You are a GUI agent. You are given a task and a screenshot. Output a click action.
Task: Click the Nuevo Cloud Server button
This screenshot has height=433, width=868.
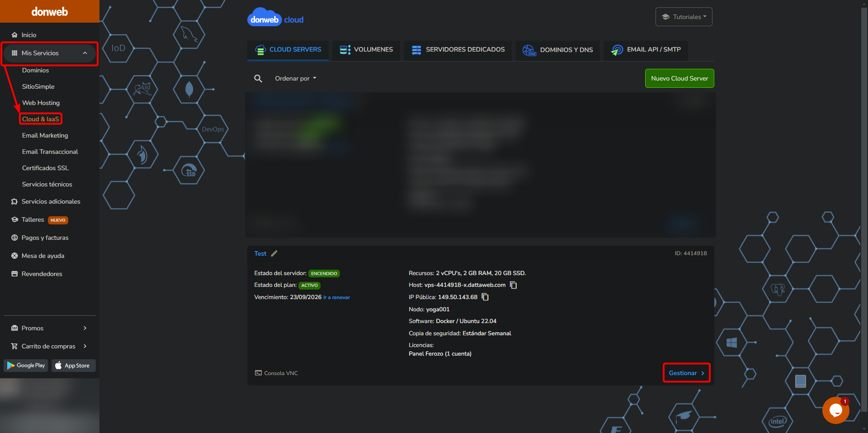pyautogui.click(x=679, y=78)
